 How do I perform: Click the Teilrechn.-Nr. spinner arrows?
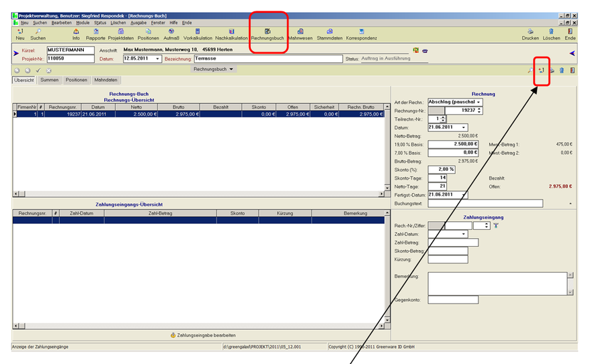442,119
